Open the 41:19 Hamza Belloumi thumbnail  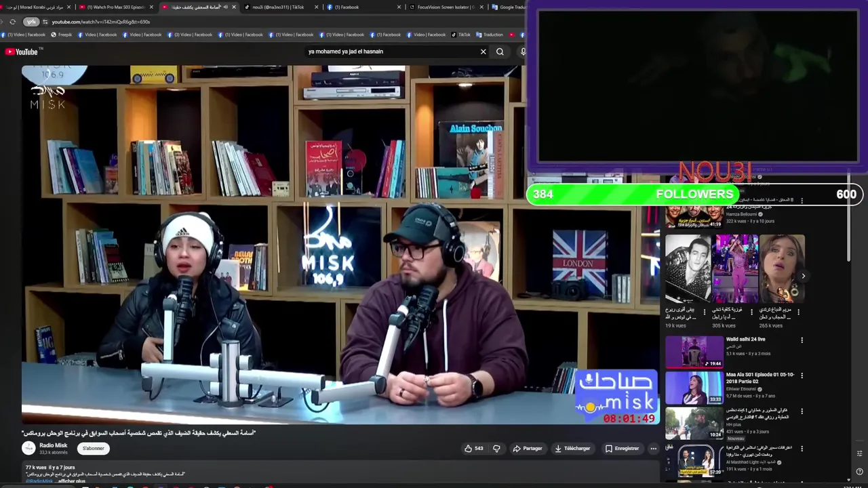click(x=694, y=216)
